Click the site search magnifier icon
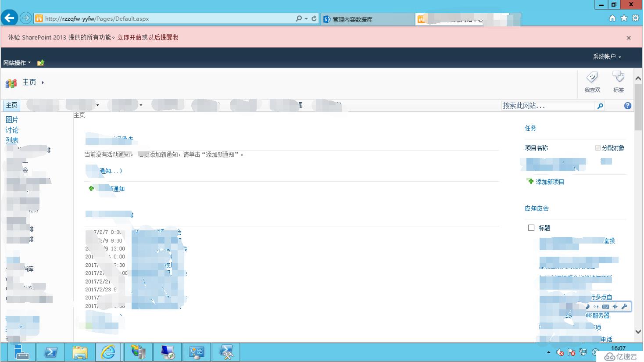Screen dimensions: 644x362 tap(600, 106)
